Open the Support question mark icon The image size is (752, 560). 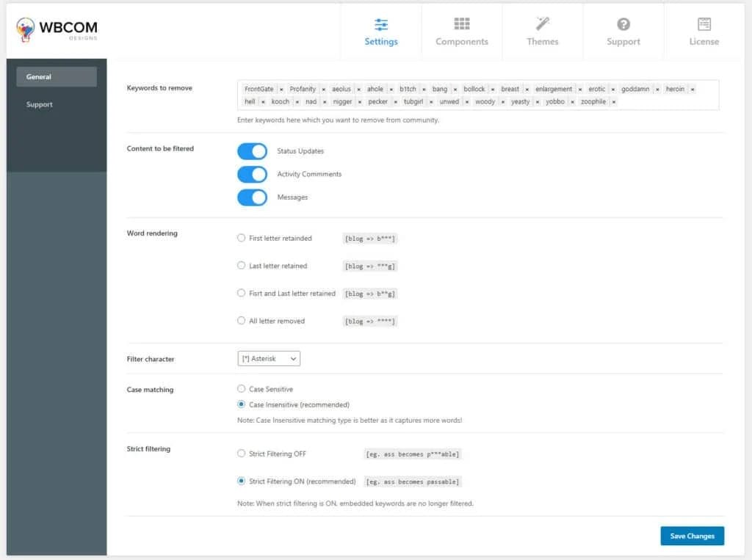[x=623, y=24]
